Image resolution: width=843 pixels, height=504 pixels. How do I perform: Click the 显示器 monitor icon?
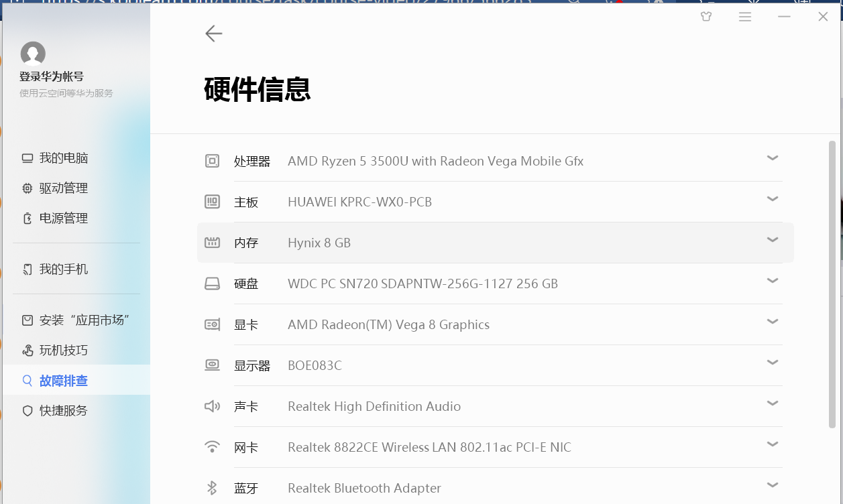[x=212, y=365]
